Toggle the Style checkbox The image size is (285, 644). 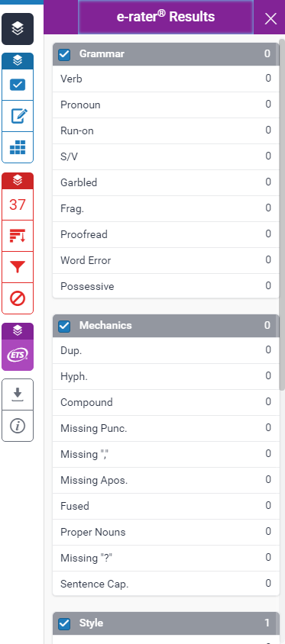coord(64,623)
